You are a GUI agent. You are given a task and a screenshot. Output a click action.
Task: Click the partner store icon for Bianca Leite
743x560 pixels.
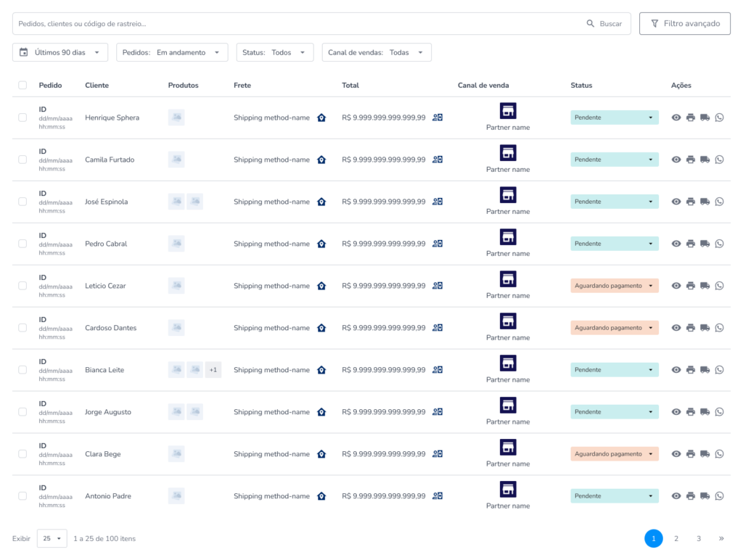click(x=508, y=363)
